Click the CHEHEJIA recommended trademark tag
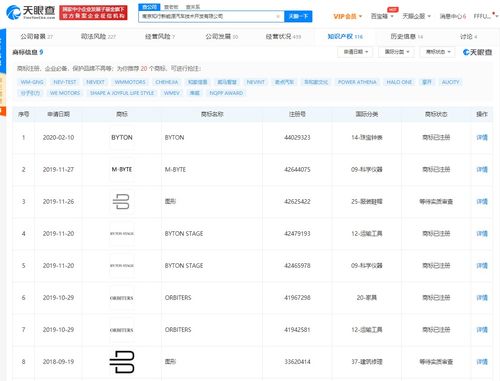This screenshot has height=381, width=500. 167,82
